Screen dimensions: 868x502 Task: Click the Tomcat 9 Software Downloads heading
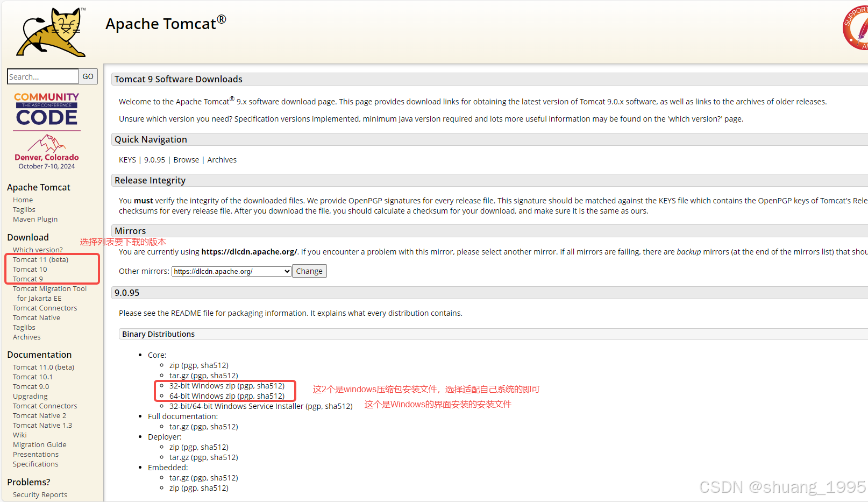click(x=178, y=79)
